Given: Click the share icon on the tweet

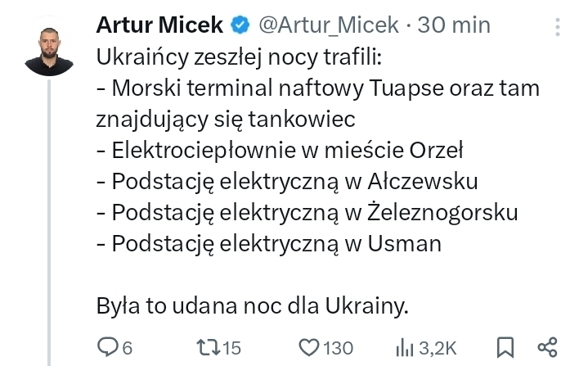Looking at the screenshot, I should (547, 347).
